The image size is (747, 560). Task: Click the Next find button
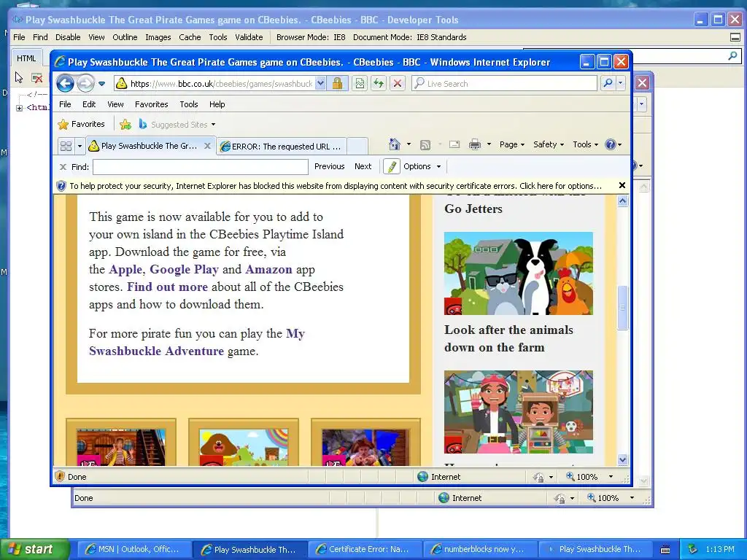point(363,166)
